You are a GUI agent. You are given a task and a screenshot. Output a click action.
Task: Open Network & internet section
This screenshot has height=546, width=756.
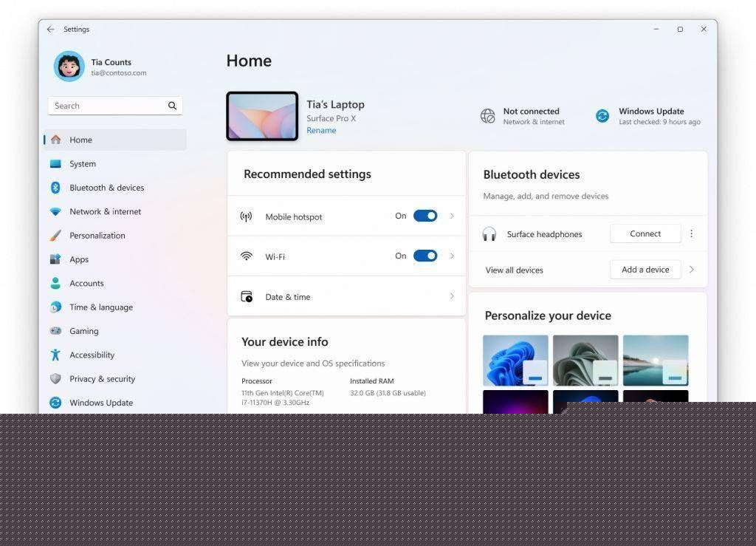(x=105, y=211)
